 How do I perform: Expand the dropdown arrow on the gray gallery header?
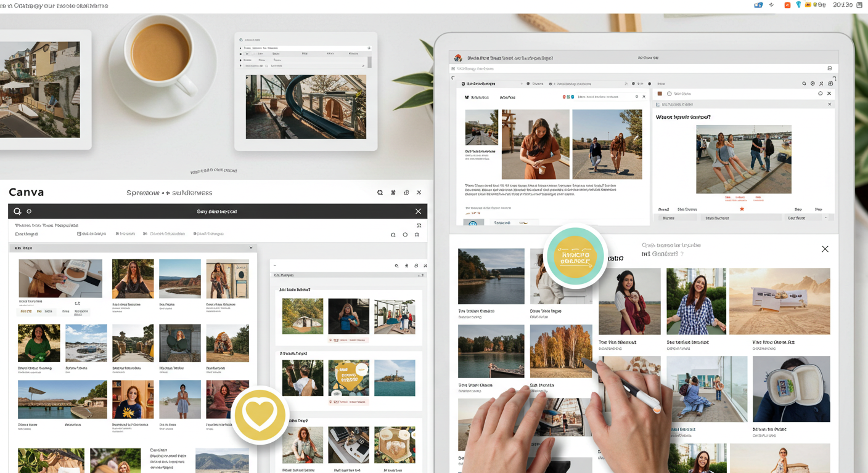[251, 248]
